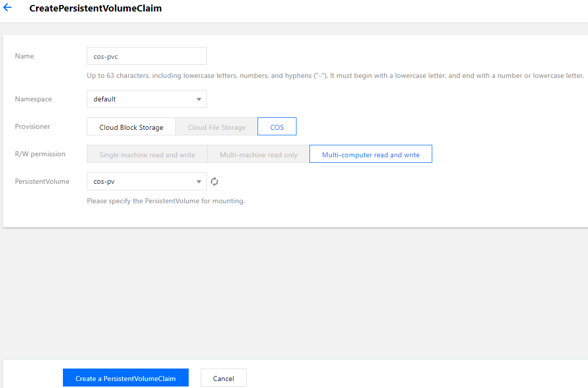Select Cloud Block Storage provisioner

point(131,126)
